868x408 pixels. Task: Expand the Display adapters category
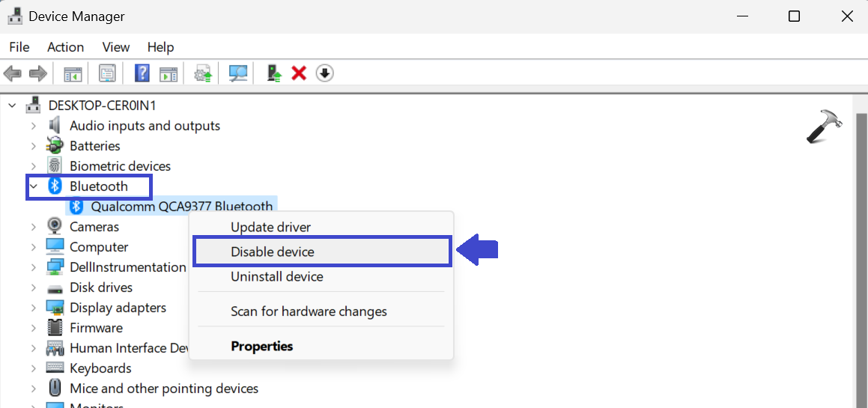point(33,308)
